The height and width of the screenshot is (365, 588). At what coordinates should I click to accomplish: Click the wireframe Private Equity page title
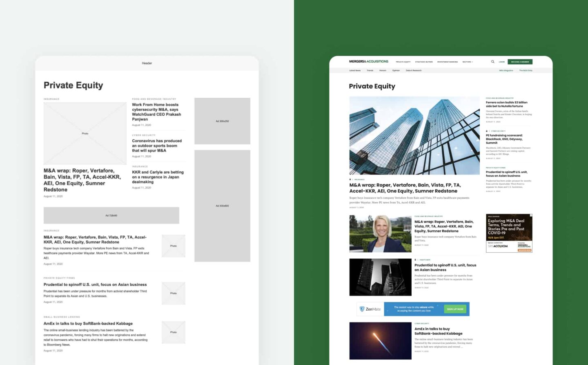click(73, 85)
